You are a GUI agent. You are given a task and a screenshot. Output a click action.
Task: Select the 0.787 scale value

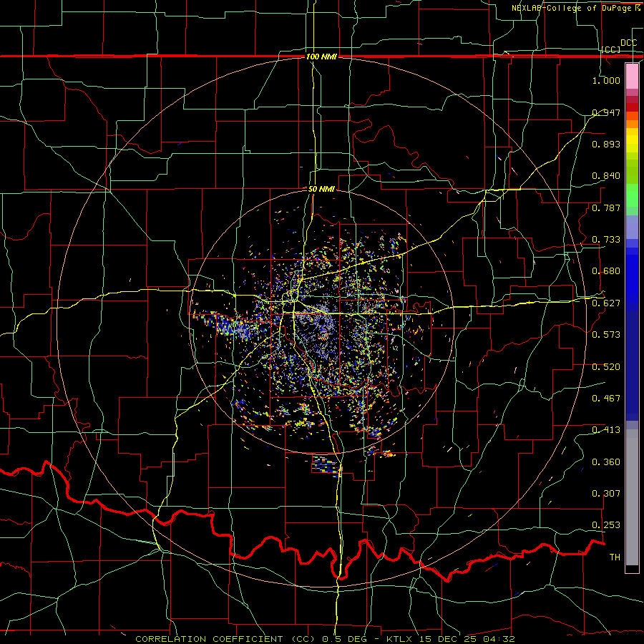point(606,208)
